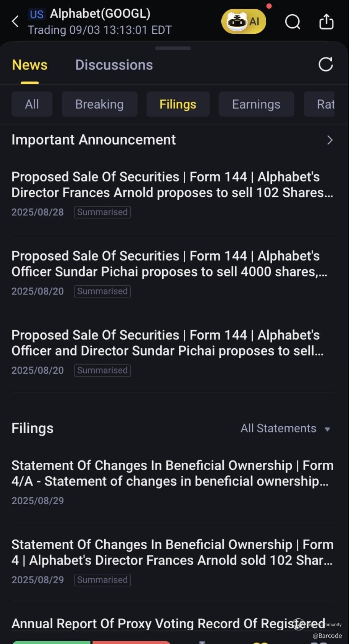Select the News tab
This screenshot has height=644, width=349.
30,65
